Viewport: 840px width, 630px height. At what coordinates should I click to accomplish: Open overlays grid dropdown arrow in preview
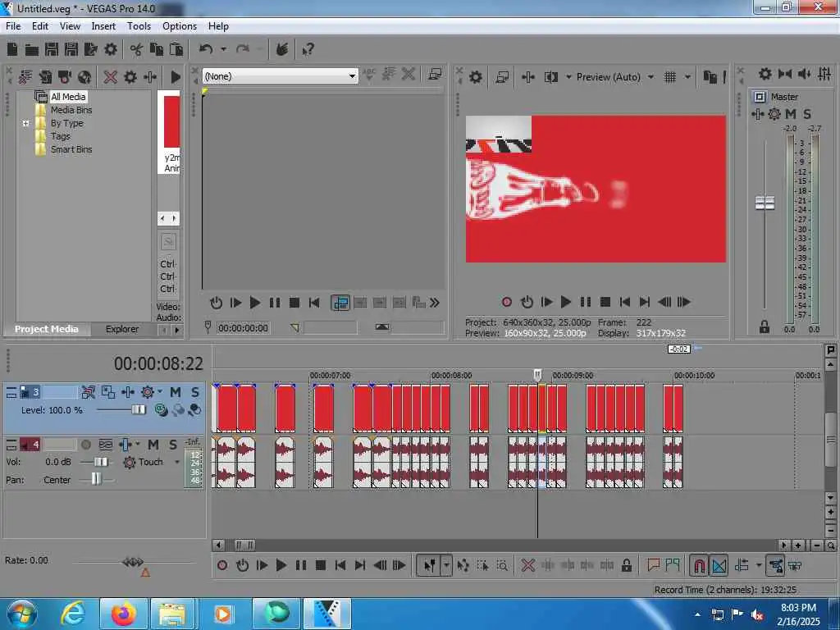tap(688, 77)
